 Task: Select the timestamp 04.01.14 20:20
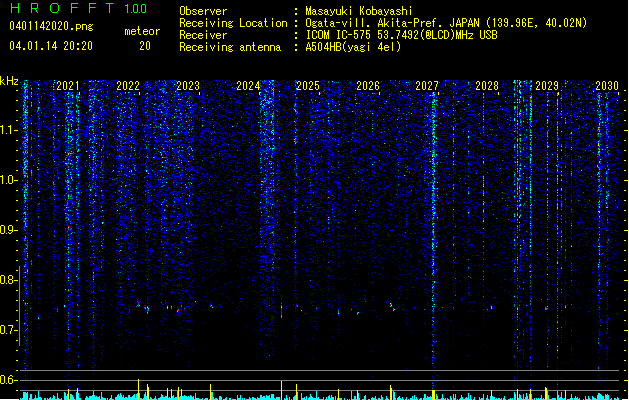pyautogui.click(x=51, y=46)
